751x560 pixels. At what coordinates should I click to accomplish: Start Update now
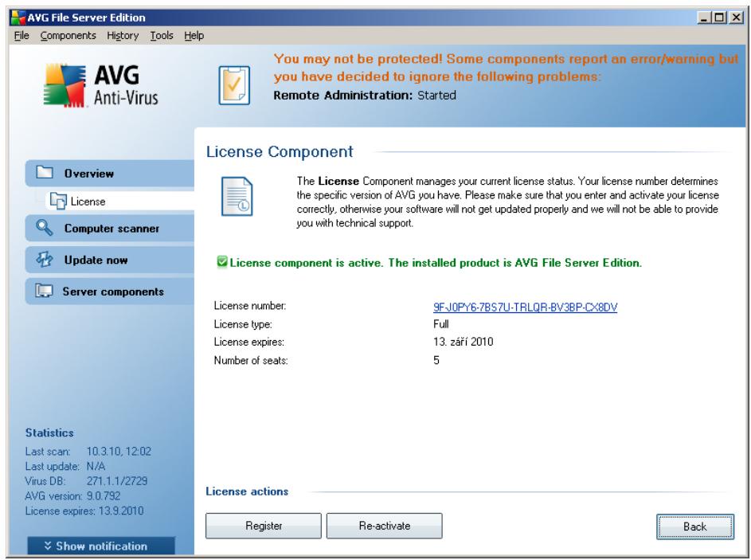coord(110,260)
